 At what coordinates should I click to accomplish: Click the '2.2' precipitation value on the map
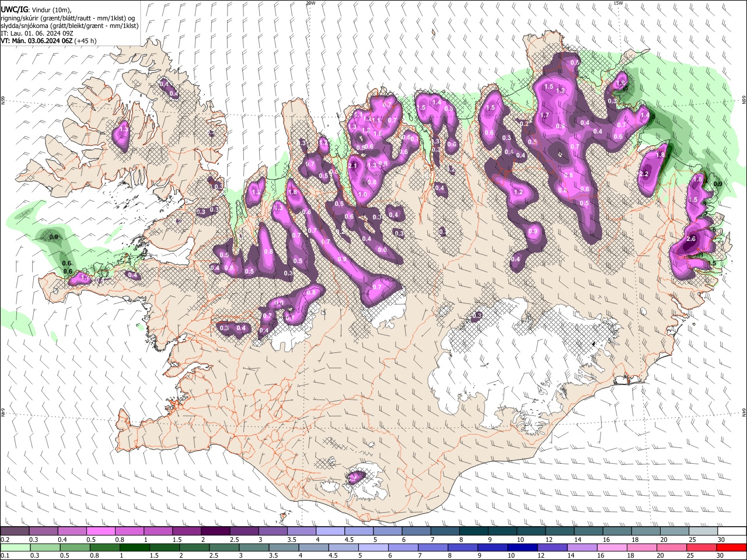click(x=644, y=174)
